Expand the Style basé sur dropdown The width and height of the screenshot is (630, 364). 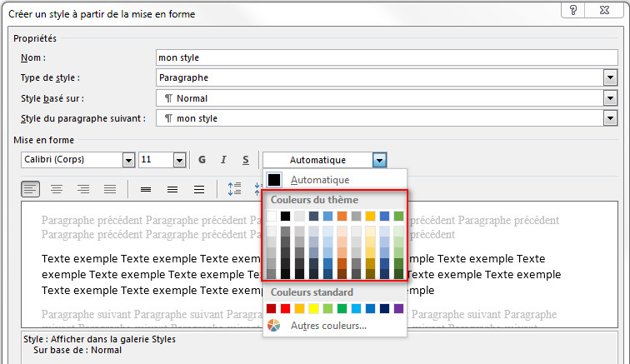coord(609,98)
